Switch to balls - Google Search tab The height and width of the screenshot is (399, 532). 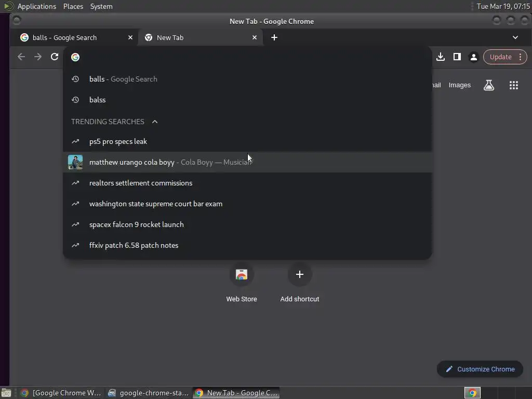point(75,37)
